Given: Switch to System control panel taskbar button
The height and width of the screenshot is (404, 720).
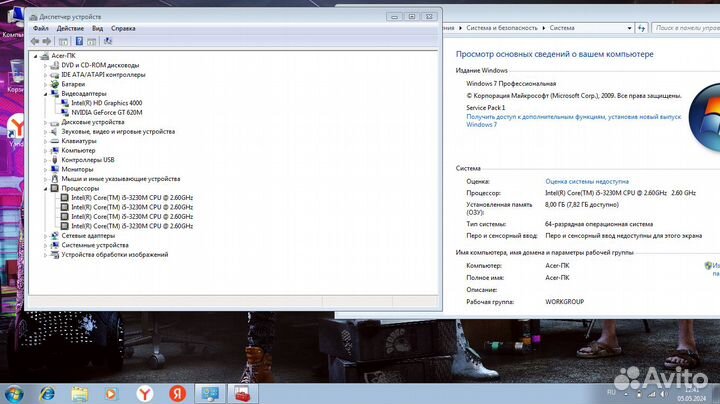Looking at the screenshot, I should tap(210, 394).
